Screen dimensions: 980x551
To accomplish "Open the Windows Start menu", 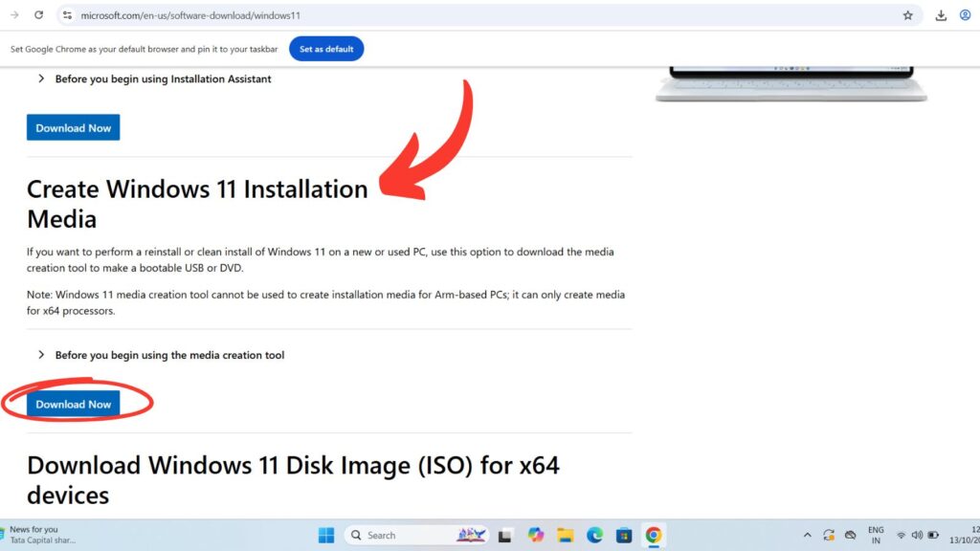I will point(325,535).
